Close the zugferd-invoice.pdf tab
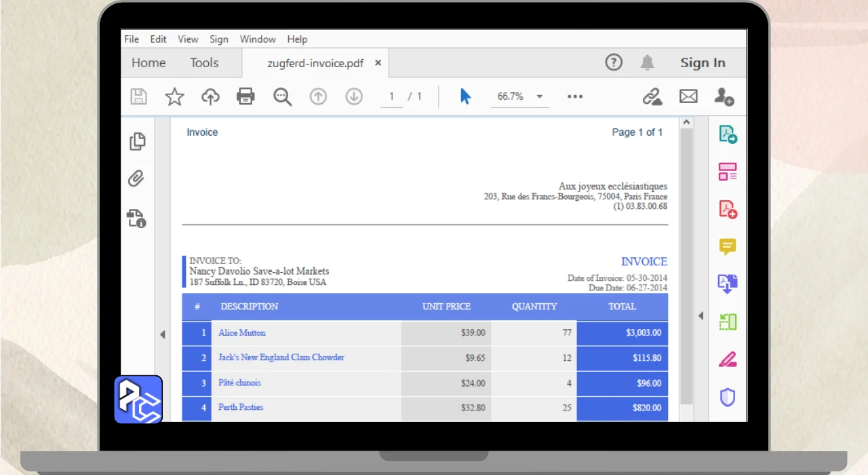868x475 pixels. 378,62
